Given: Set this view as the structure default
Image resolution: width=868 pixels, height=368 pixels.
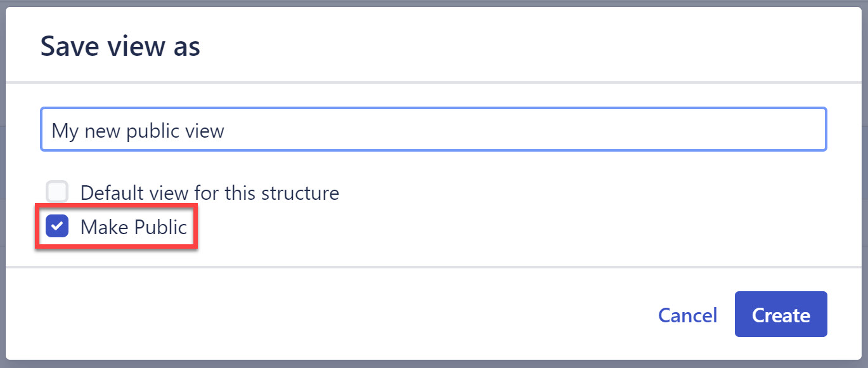Looking at the screenshot, I should click(57, 192).
